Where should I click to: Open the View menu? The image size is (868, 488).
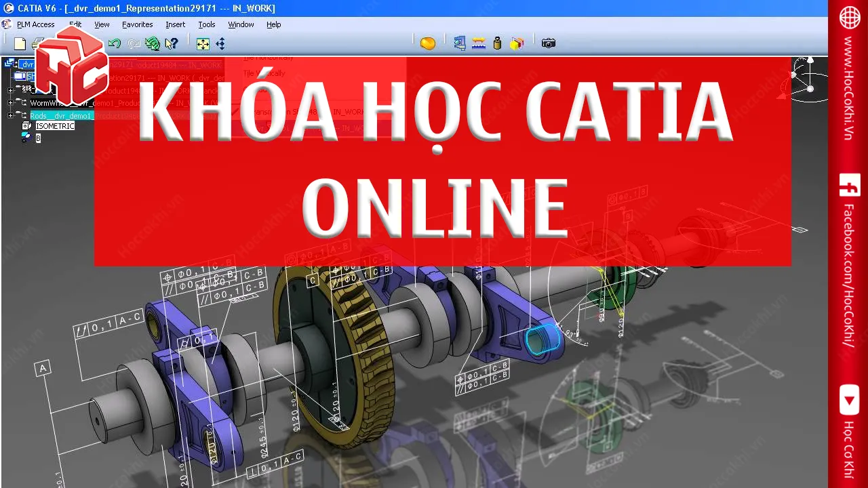click(102, 24)
